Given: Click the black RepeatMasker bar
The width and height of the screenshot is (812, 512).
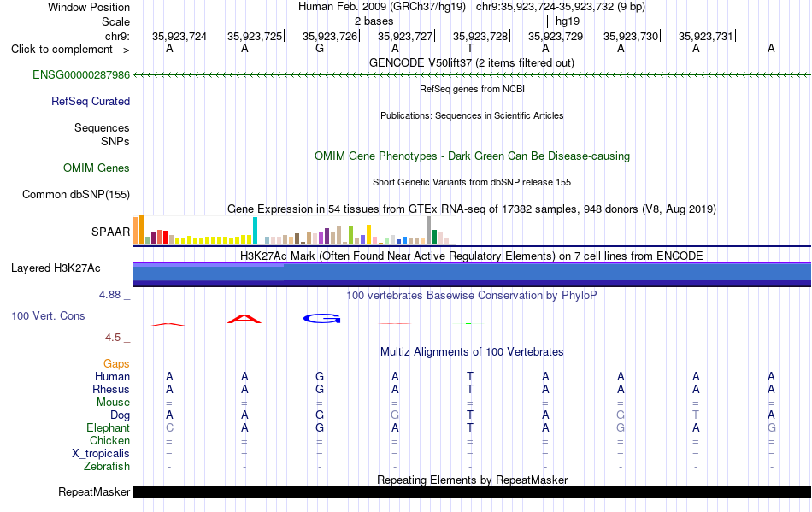Looking at the screenshot, I should 472,491.
